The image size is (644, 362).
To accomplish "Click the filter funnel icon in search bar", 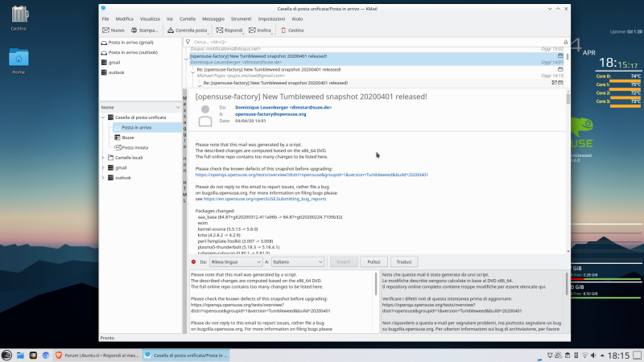I will click(x=188, y=42).
